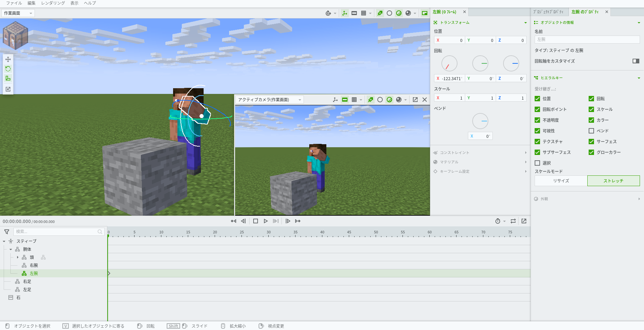Open the レンダリング menu
This screenshot has height=330, width=644.
53,3
